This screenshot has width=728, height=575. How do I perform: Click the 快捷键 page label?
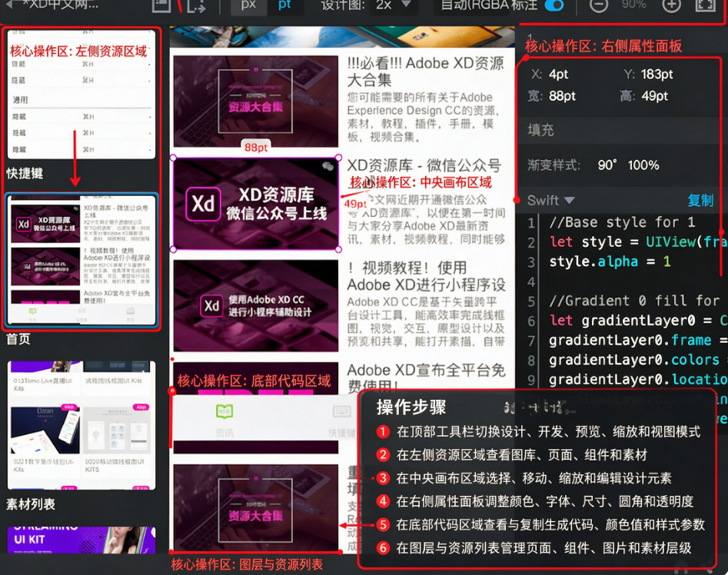pos(25,174)
